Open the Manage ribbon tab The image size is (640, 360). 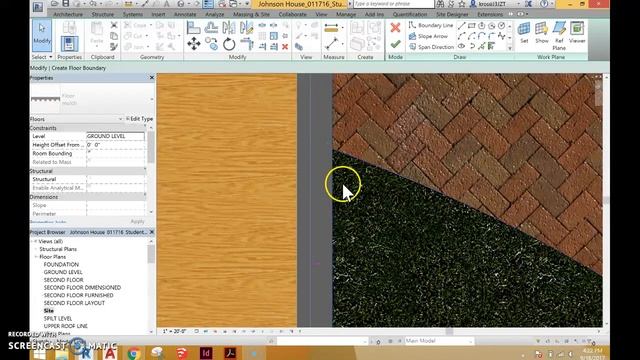pyautogui.click(x=346, y=14)
